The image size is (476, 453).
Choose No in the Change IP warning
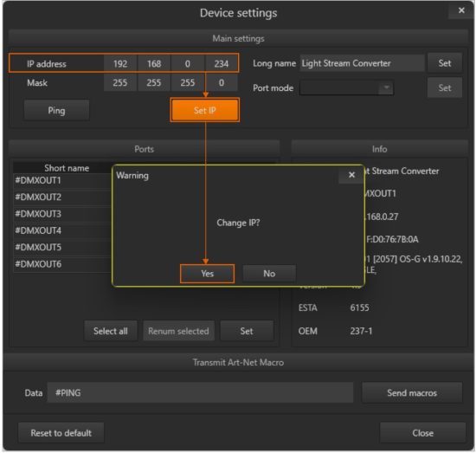[x=269, y=274]
